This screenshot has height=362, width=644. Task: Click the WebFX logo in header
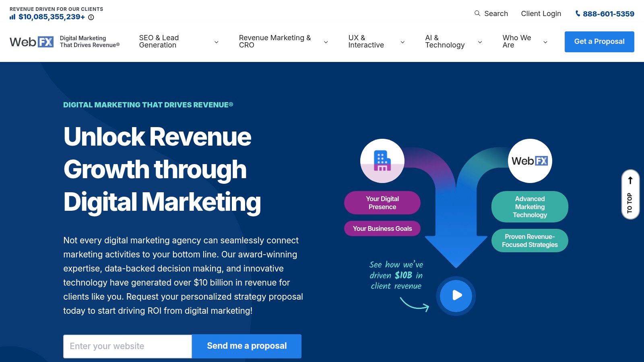coord(31,42)
